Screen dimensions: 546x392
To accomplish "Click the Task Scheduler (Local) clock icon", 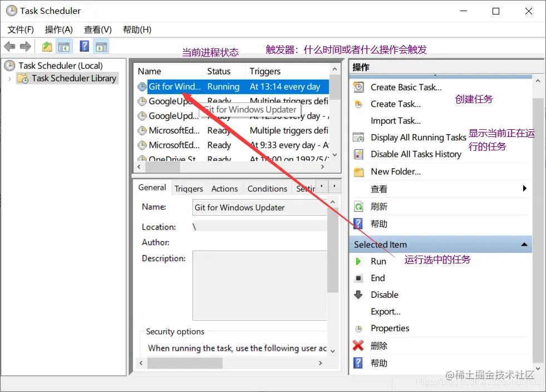I will pos(9,66).
